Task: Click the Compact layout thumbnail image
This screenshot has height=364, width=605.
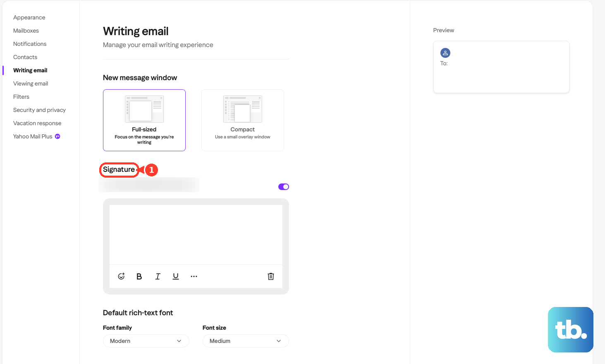Action: (x=243, y=109)
